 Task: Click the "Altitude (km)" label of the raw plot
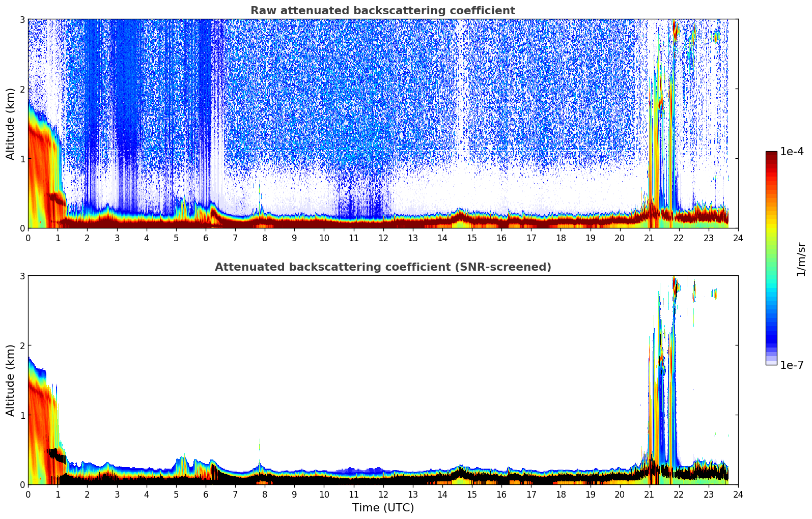pos(11,124)
